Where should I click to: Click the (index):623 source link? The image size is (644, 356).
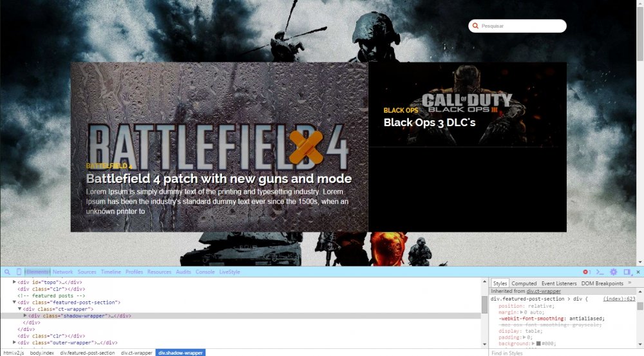[x=619, y=299]
